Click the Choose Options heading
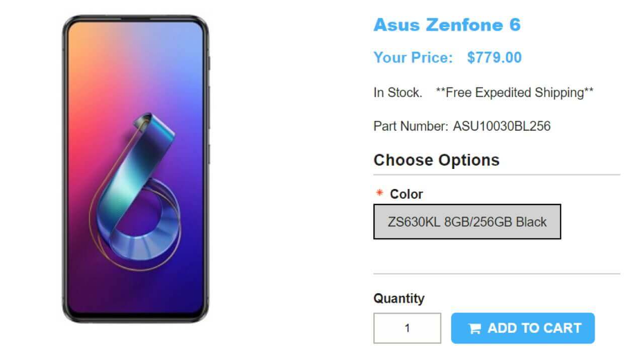The height and width of the screenshot is (362, 644). [x=436, y=160]
